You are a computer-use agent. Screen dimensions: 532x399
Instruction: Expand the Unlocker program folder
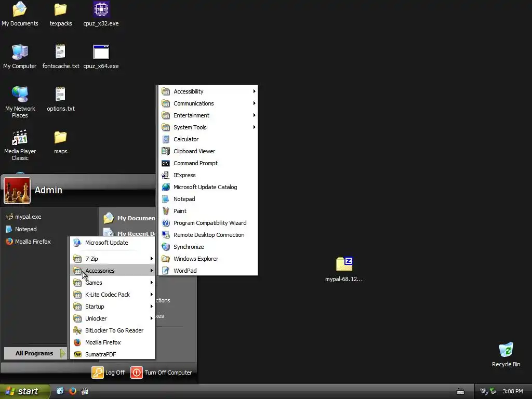pyautogui.click(x=113, y=318)
